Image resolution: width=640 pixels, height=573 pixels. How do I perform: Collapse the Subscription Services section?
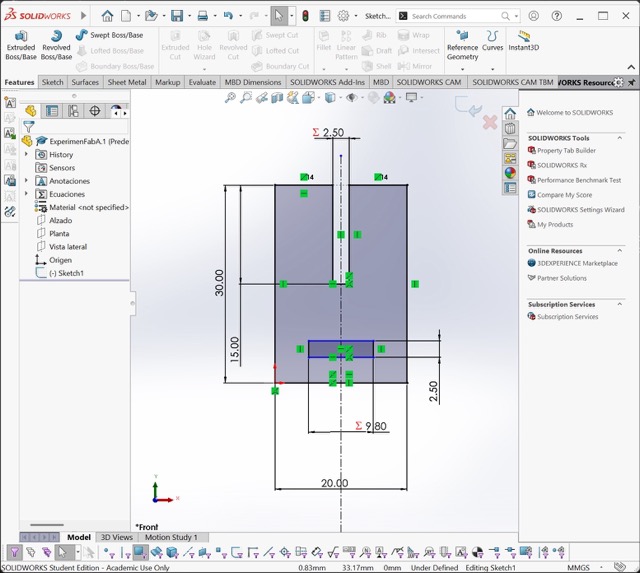pos(620,304)
